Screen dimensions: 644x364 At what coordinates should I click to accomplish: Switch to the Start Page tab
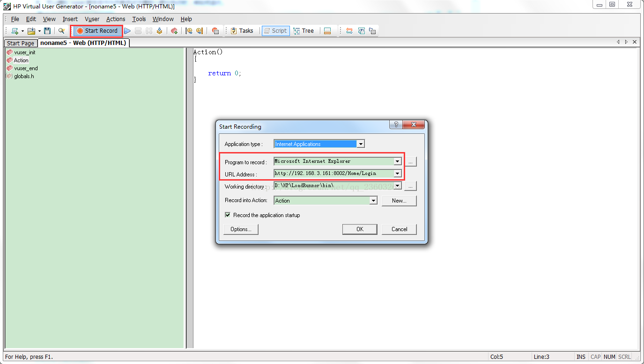[x=21, y=43]
